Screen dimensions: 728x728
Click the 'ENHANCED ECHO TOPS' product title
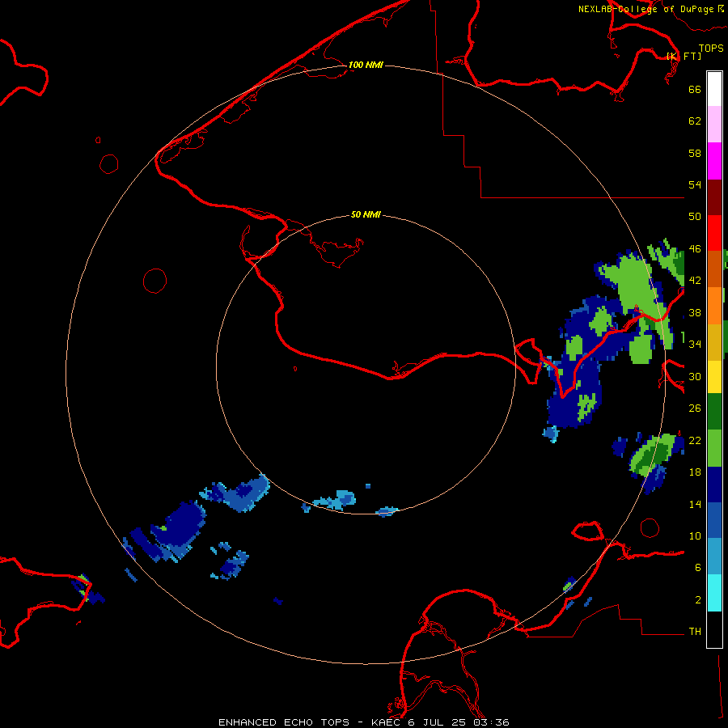284,722
